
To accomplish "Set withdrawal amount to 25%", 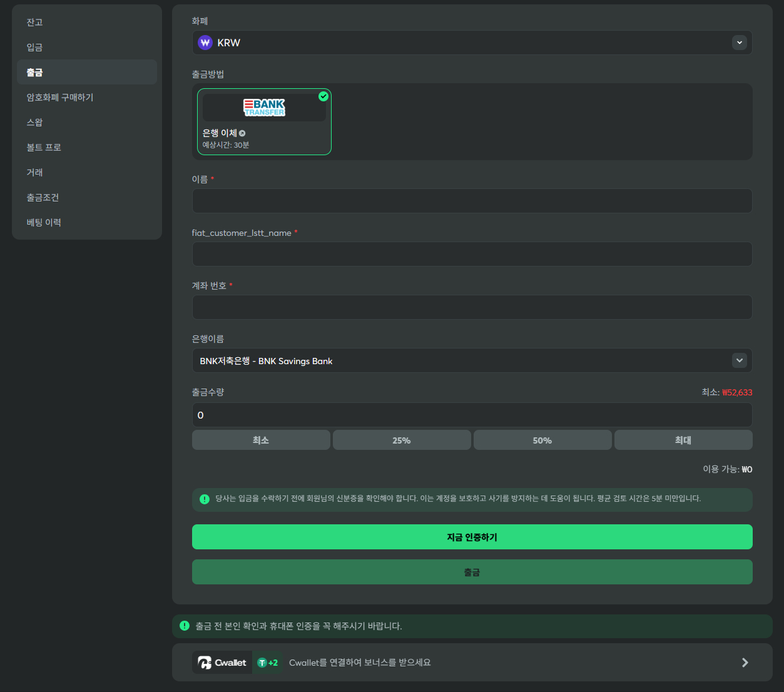I will click(x=402, y=440).
